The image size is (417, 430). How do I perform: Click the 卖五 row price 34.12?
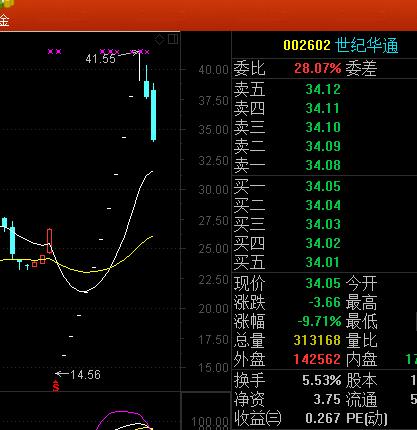click(323, 89)
